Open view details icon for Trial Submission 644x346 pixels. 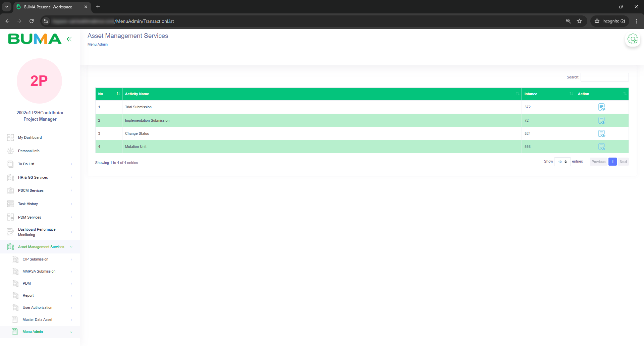click(x=601, y=107)
